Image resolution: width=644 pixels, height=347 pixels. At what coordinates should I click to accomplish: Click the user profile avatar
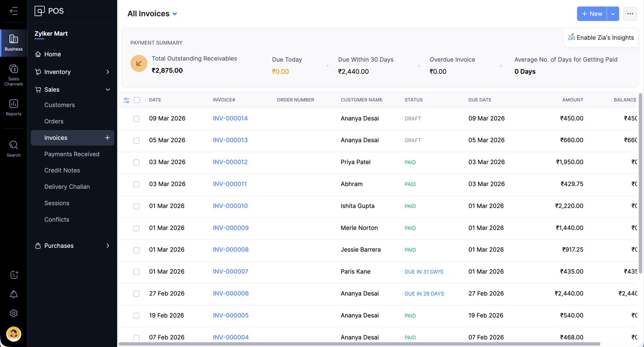(14, 334)
